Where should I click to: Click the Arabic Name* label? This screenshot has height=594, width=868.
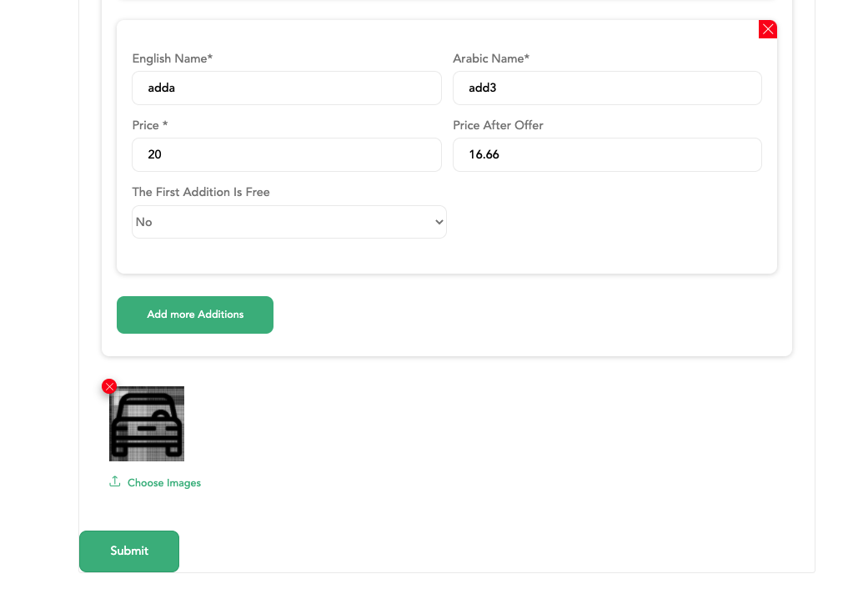point(491,58)
